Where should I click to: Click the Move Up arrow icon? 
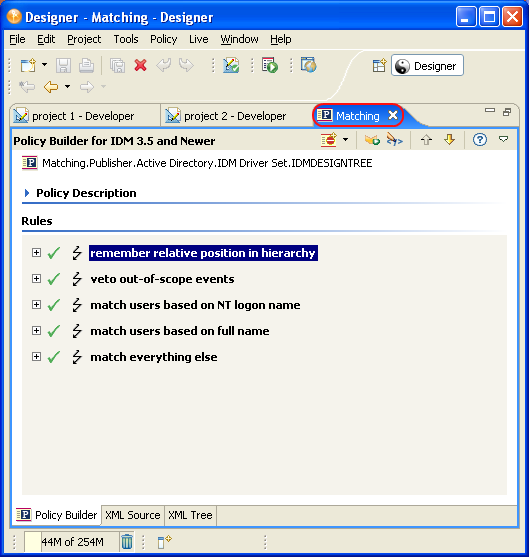tap(426, 140)
